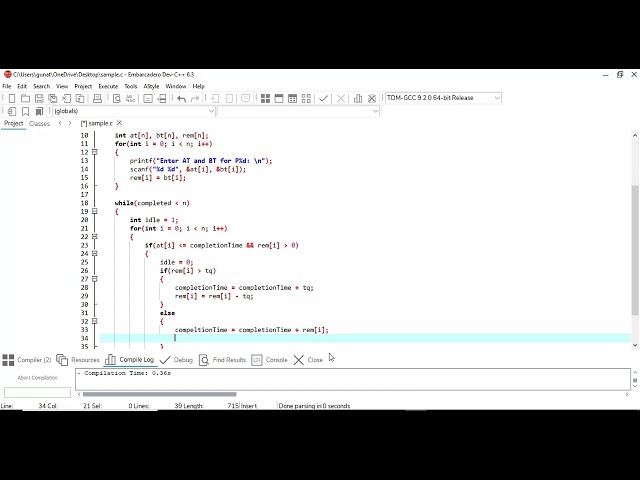The height and width of the screenshot is (480, 640).
Task: Switch to the Classes sidebar tab
Action: tap(39, 123)
